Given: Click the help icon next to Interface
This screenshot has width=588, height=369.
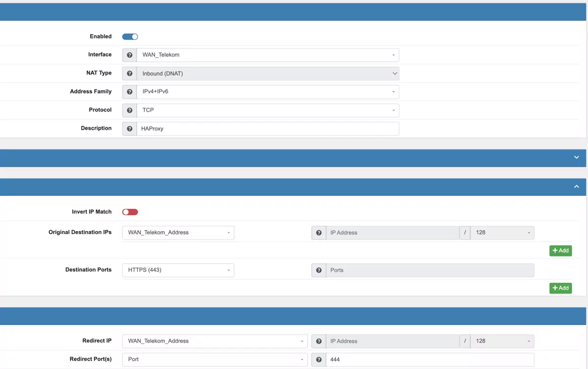Looking at the screenshot, I should point(129,55).
